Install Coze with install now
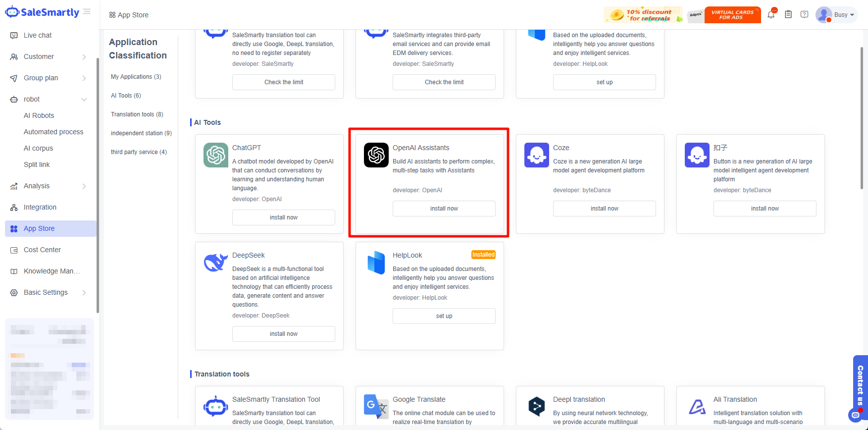The width and height of the screenshot is (868, 430). coord(605,209)
